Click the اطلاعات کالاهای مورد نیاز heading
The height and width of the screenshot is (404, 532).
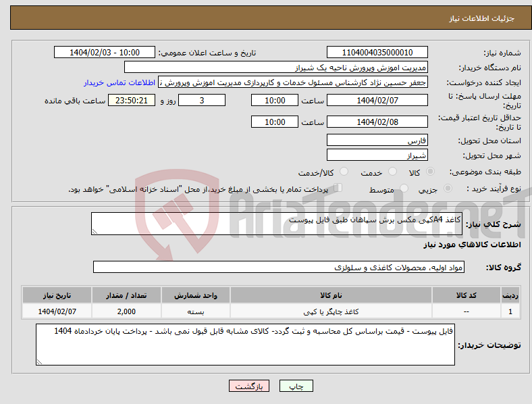coord(472,245)
